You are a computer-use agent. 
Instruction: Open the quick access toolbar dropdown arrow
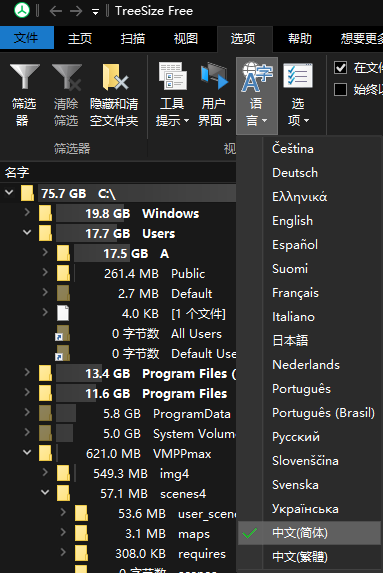[x=95, y=12]
